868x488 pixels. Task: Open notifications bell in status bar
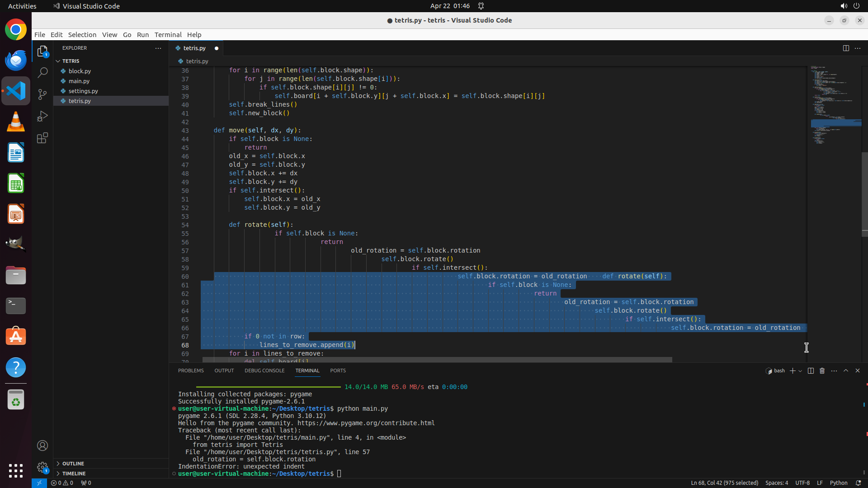coord(858,483)
